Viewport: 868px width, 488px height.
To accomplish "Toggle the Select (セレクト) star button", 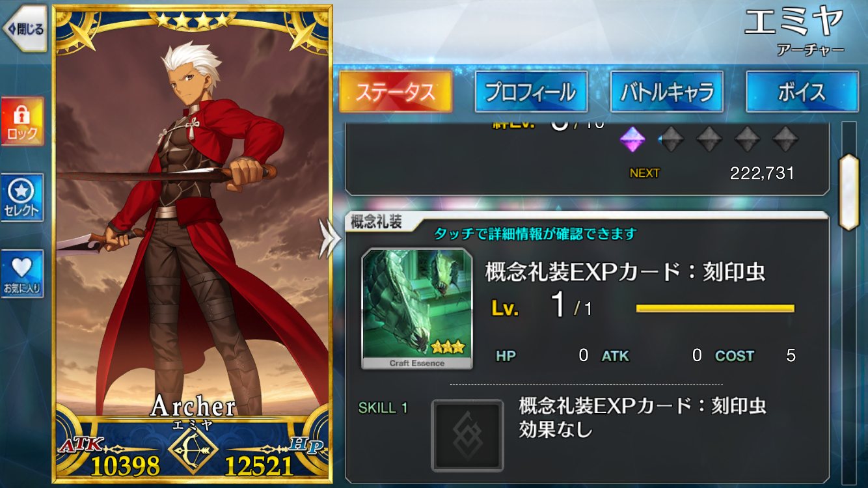I will [x=23, y=198].
